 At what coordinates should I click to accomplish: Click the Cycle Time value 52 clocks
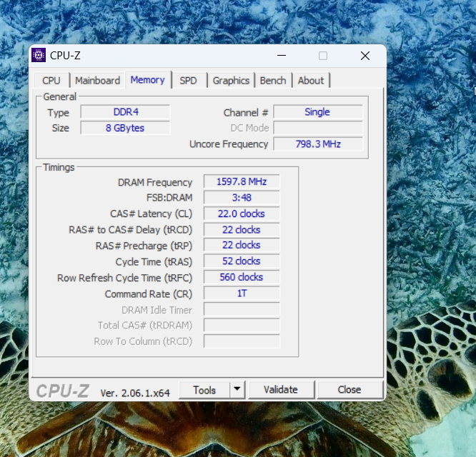click(x=242, y=261)
